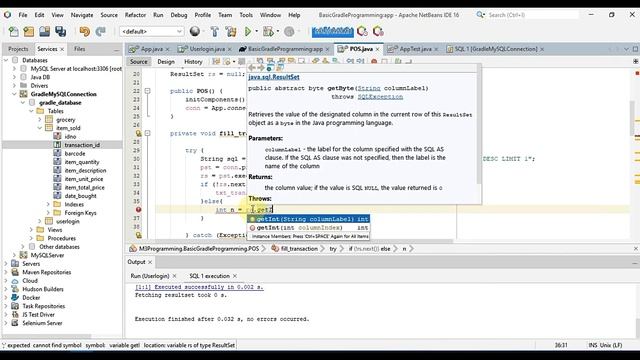Collapse the POS() constructor code fold
Viewport: 640px width, 360px height.
[147, 91]
